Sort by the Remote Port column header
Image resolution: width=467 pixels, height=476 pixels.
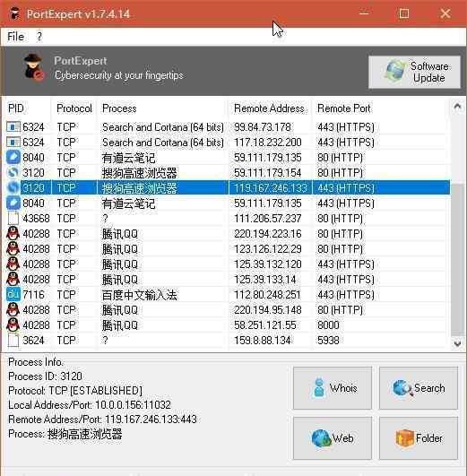point(380,108)
